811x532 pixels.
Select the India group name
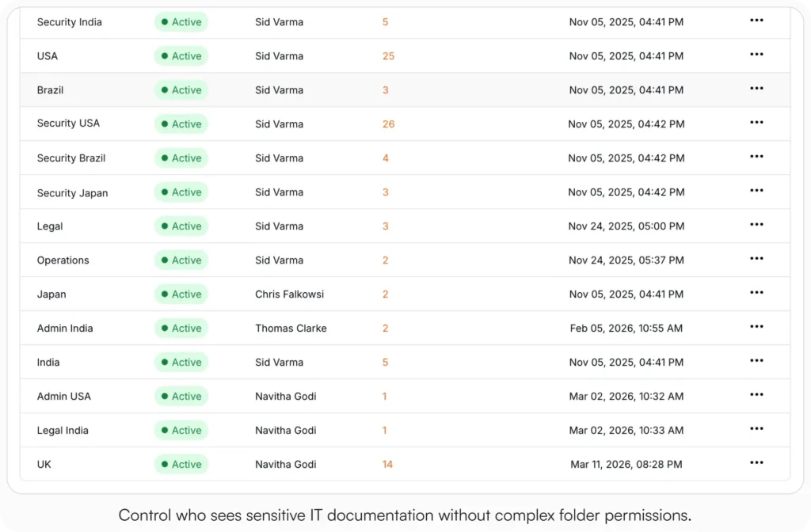tap(48, 363)
